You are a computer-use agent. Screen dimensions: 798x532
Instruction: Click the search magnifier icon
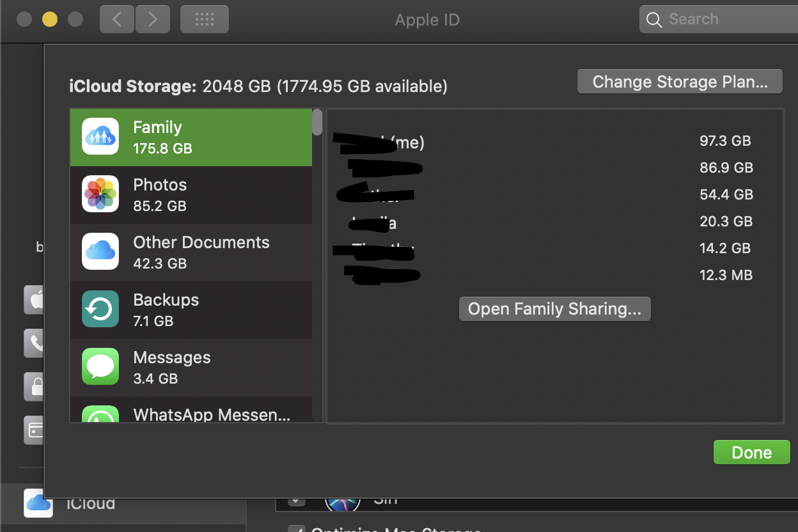(654, 20)
